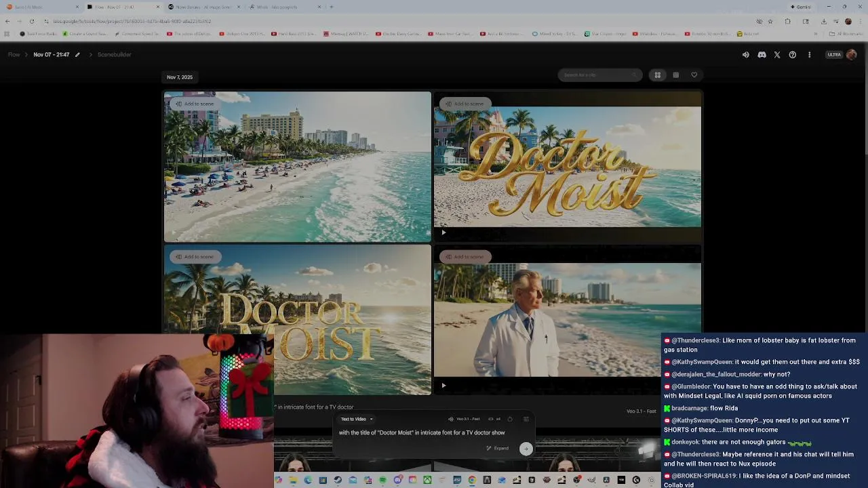Click the Flow breadcrumb link

tap(14, 54)
